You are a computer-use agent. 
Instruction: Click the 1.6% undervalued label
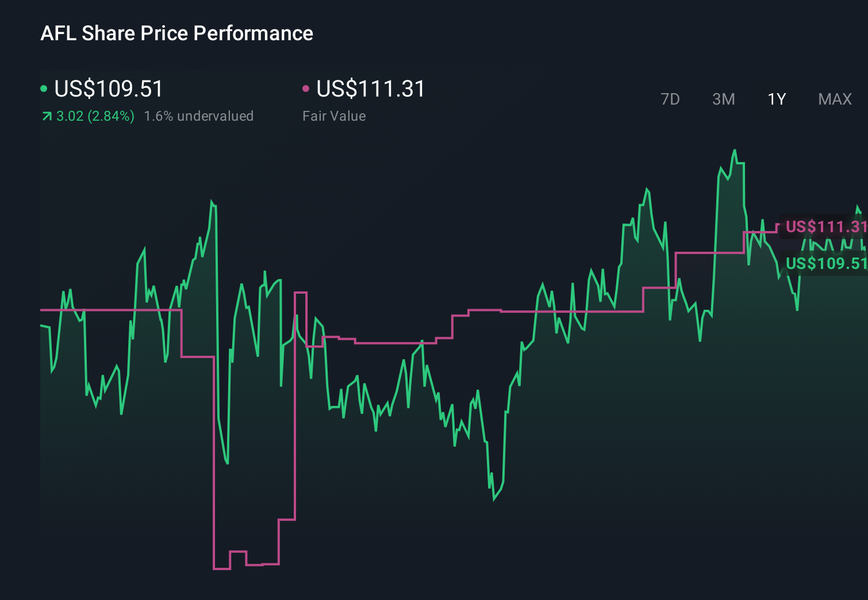coord(198,116)
